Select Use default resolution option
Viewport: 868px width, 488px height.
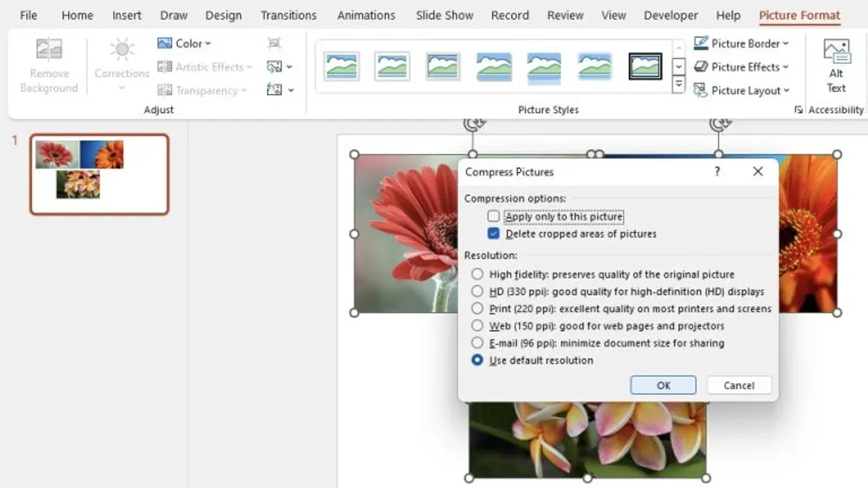tap(477, 360)
